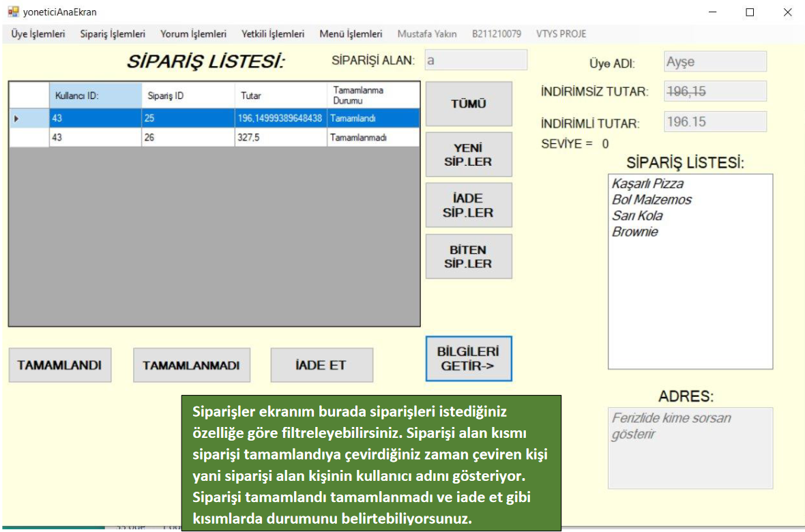Mark order as TAMAMLANDI
Viewport: 805px width, 532px height.
[59, 366]
